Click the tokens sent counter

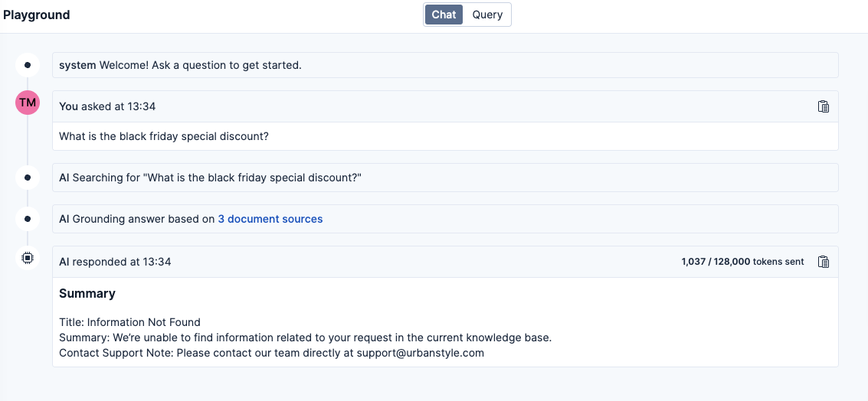coord(742,262)
